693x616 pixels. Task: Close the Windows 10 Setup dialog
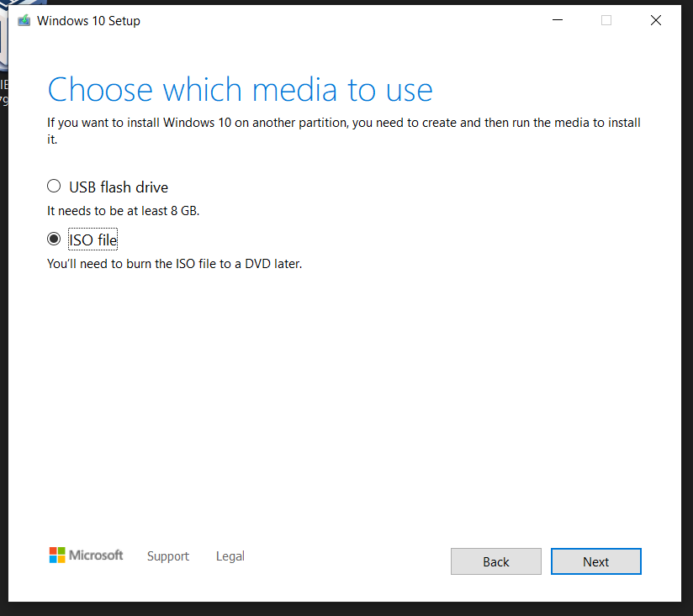click(x=656, y=21)
